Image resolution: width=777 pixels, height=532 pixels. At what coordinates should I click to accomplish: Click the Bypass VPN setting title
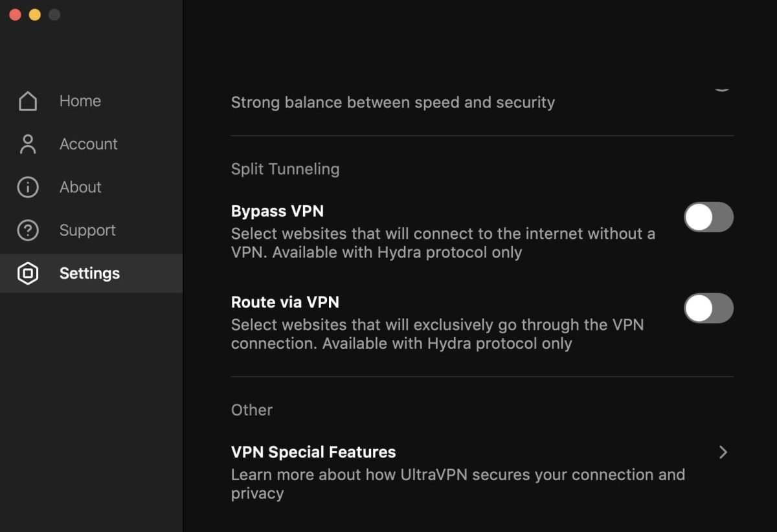coord(277,211)
